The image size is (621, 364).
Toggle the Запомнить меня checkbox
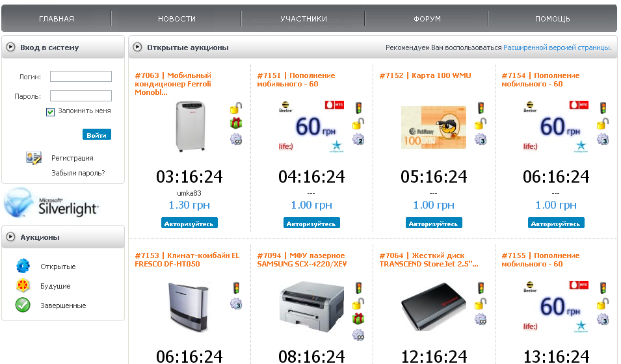50,112
